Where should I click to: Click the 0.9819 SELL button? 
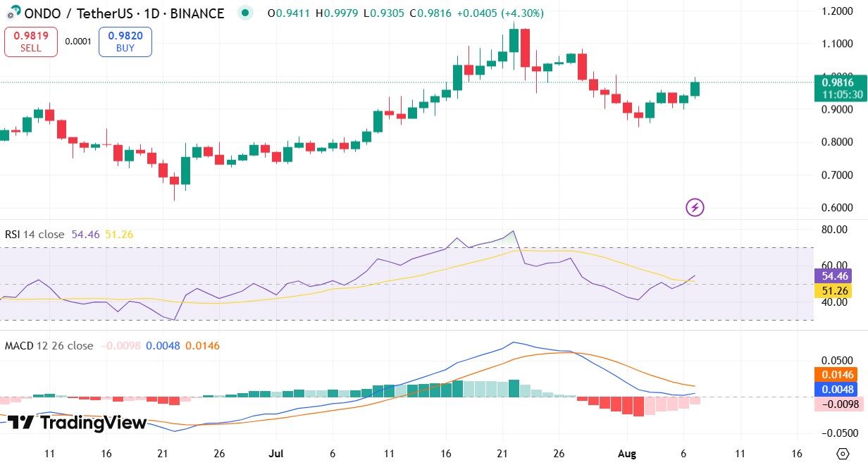pyautogui.click(x=30, y=42)
